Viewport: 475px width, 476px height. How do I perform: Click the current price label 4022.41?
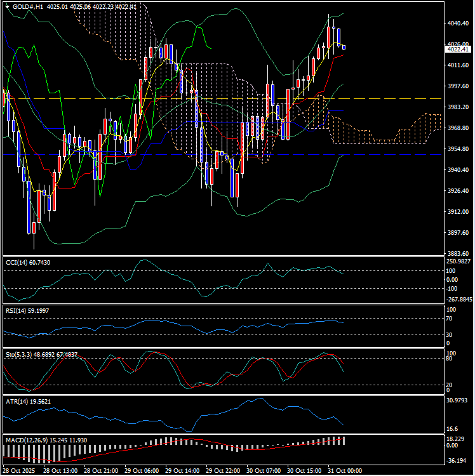pos(457,49)
